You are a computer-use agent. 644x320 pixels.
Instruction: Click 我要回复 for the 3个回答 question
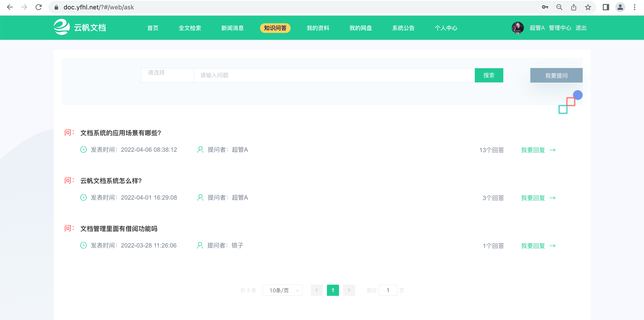pos(533,198)
